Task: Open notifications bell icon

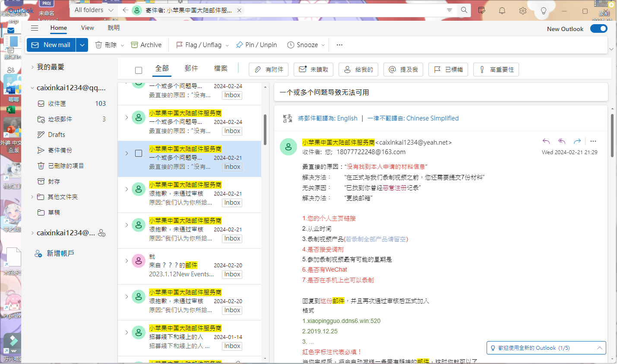Action: tap(502, 11)
